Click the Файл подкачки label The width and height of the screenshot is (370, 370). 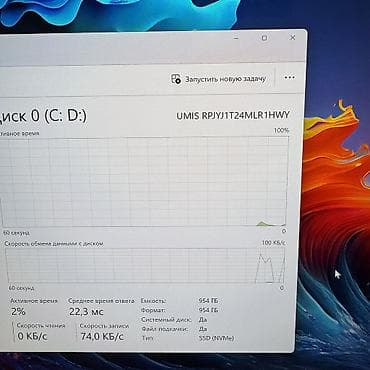[x=164, y=329]
